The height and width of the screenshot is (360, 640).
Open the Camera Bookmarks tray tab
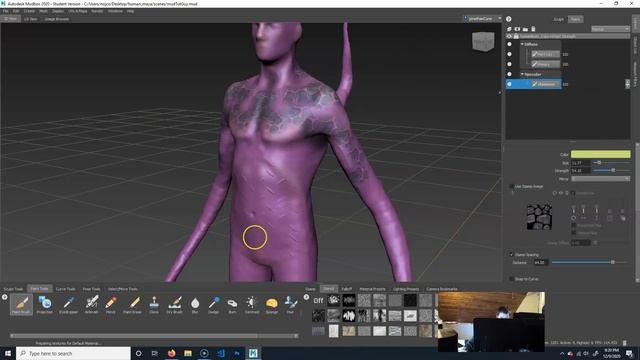pos(442,289)
